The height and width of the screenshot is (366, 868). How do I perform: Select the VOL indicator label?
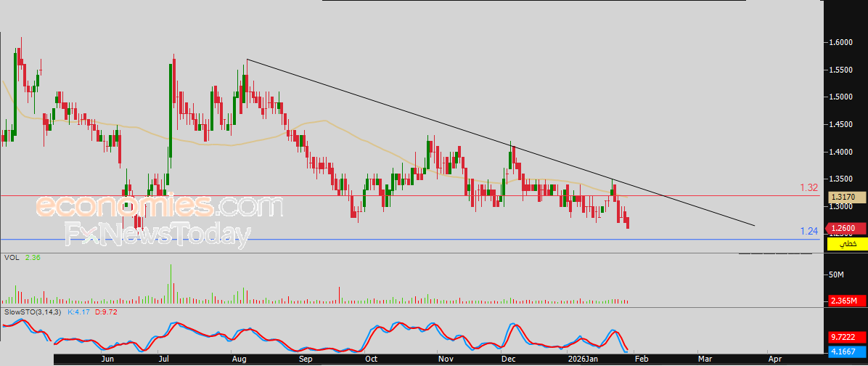11,257
